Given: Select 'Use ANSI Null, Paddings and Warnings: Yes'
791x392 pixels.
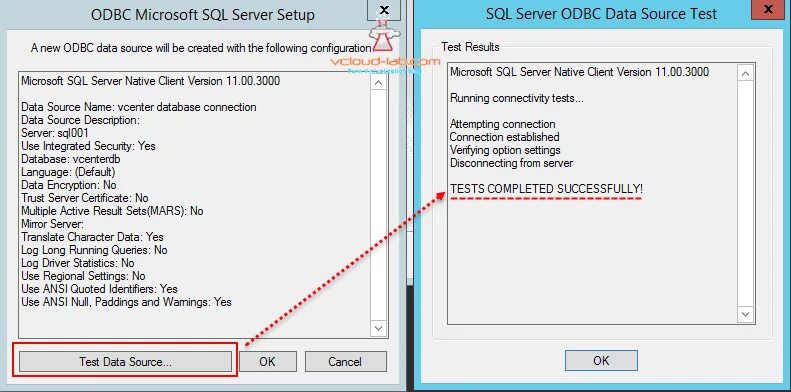Looking at the screenshot, I should click(126, 302).
